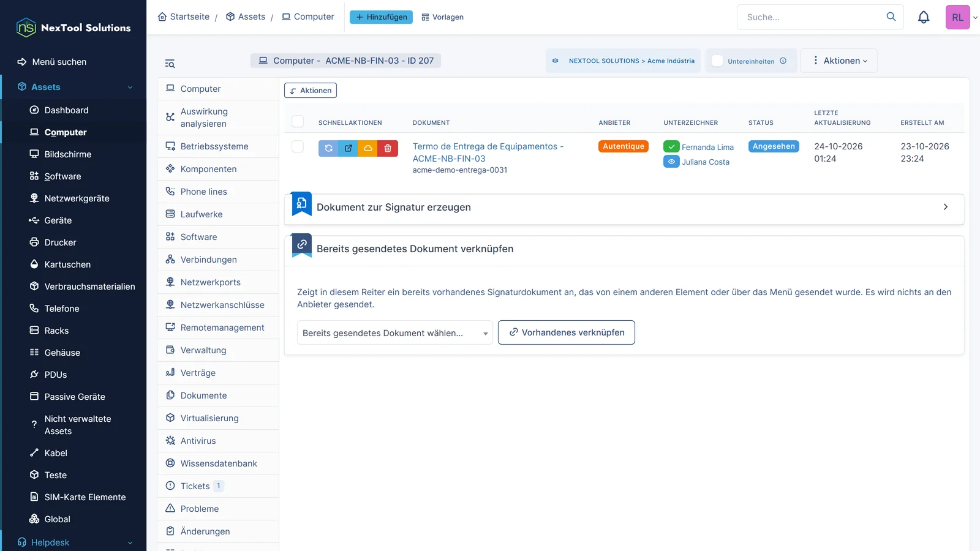Image resolution: width=980 pixels, height=551 pixels.
Task: Check the select-all header checkbox
Action: pos(298,121)
